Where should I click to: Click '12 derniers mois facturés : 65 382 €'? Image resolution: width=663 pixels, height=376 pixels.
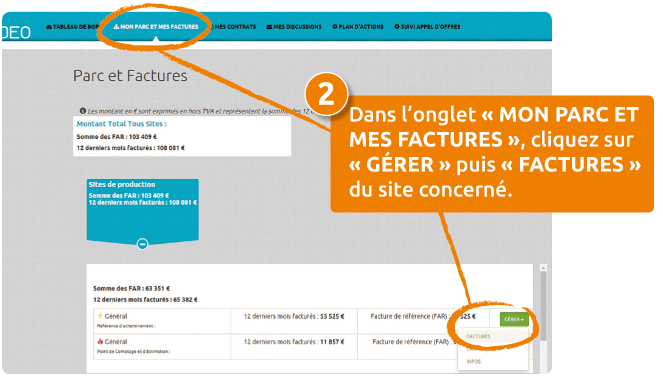click(145, 299)
